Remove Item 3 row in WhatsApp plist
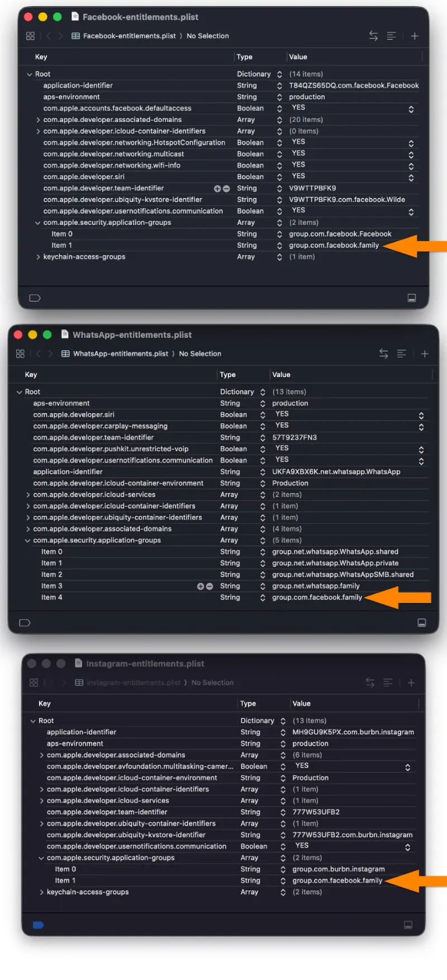 coord(210,586)
